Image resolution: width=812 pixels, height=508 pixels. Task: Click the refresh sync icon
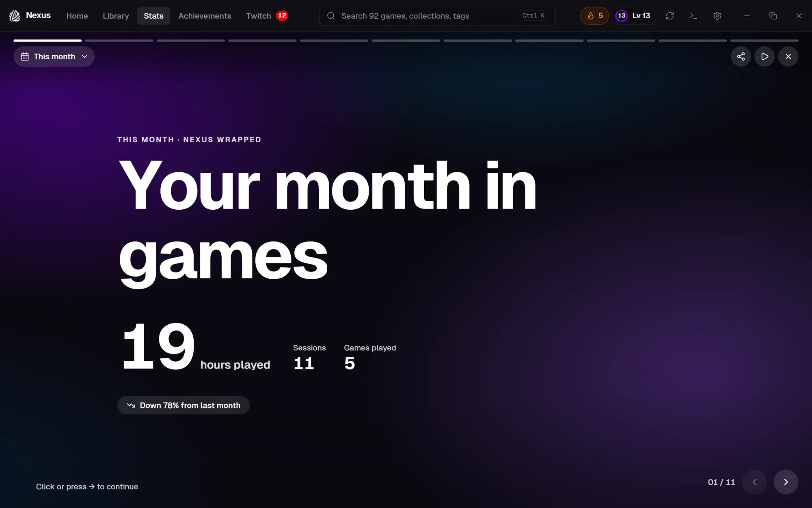[670, 16]
